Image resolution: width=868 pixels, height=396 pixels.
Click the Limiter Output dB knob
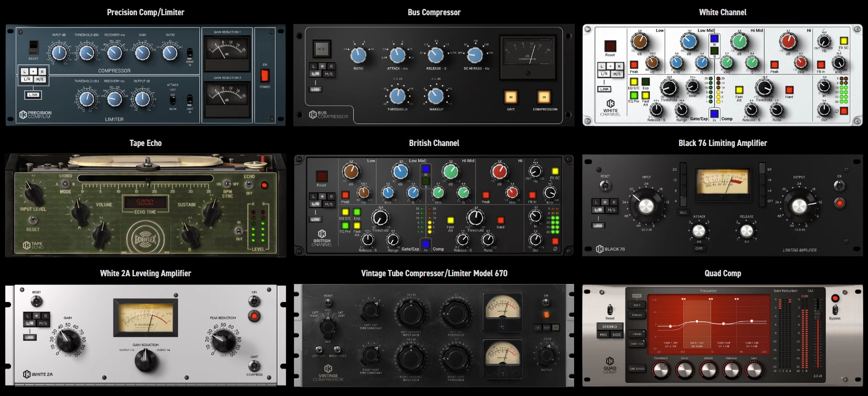(x=142, y=98)
